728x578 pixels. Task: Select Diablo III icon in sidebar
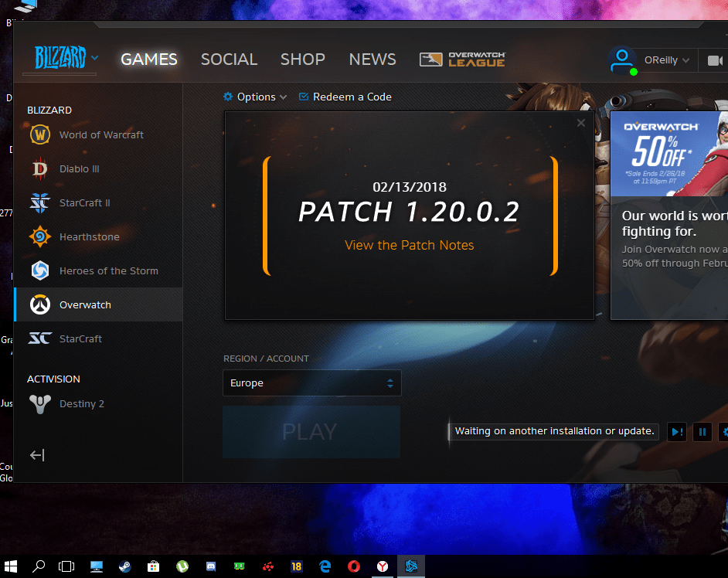pyautogui.click(x=40, y=168)
